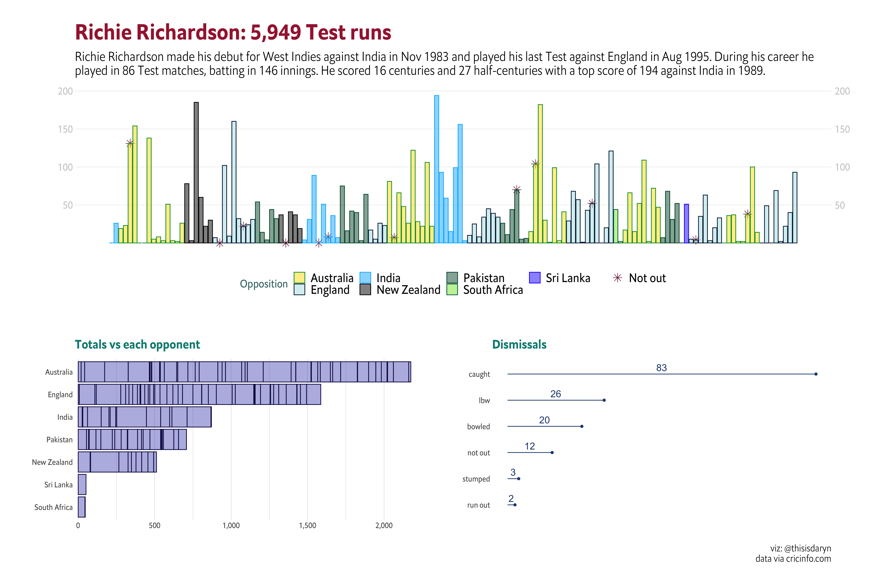Viewport: 882px width, 588px height.
Task: Click the Richie Richardson chart title
Action: point(233,32)
